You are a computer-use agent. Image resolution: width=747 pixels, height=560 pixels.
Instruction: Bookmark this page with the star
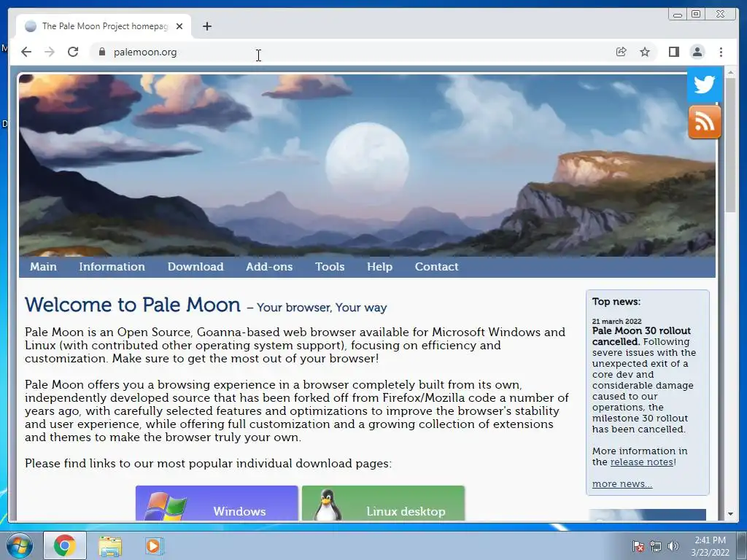point(645,52)
